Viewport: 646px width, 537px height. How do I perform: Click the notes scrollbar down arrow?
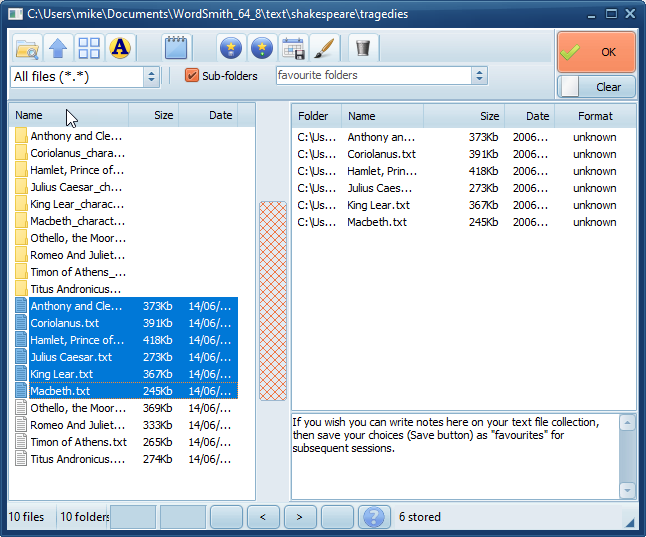(x=627, y=490)
